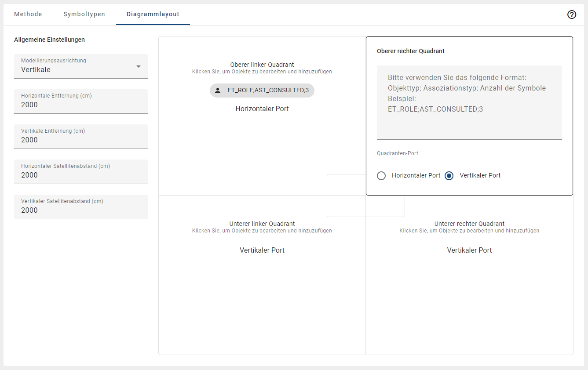
Task: Select the Vertikaler Satellitenabstand field
Action: (x=81, y=207)
